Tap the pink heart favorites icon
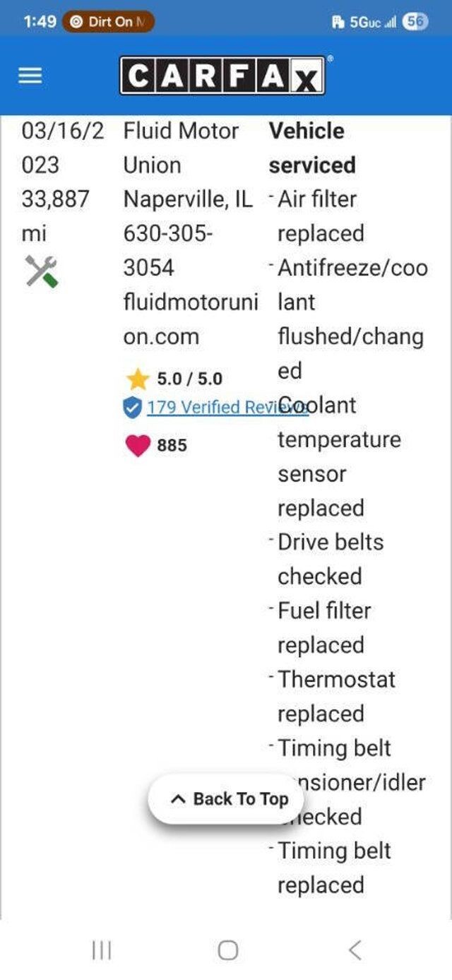Viewport: 452px width, 980px height. pyautogui.click(x=138, y=445)
